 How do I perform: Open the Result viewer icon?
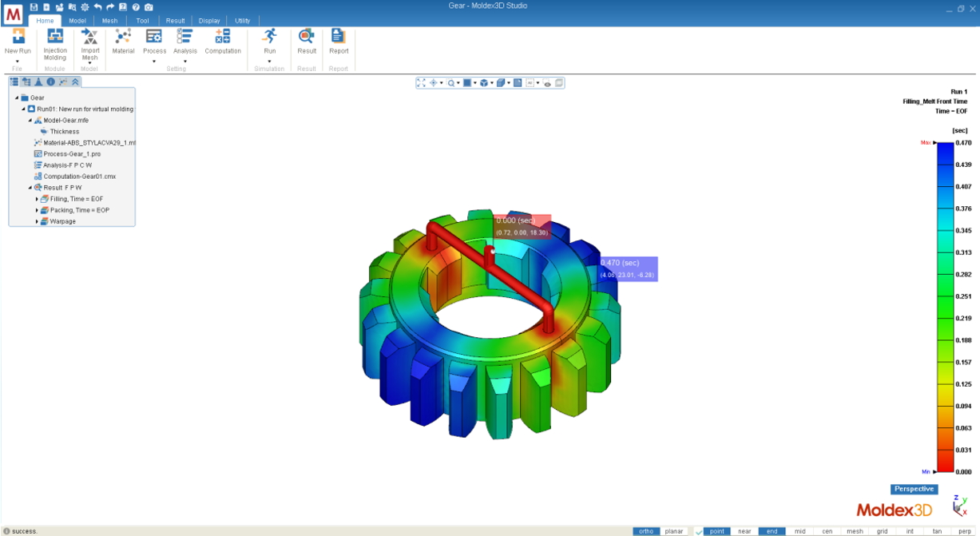tap(307, 36)
